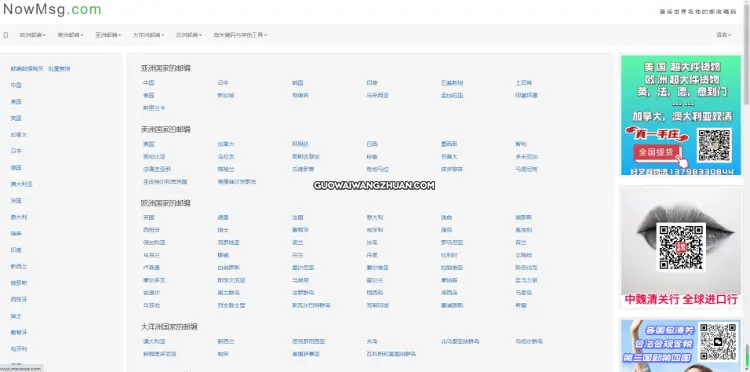
Task: Open 罗马尼亚 under 欧洲国家的邮编
Action: pyautogui.click(x=452, y=242)
